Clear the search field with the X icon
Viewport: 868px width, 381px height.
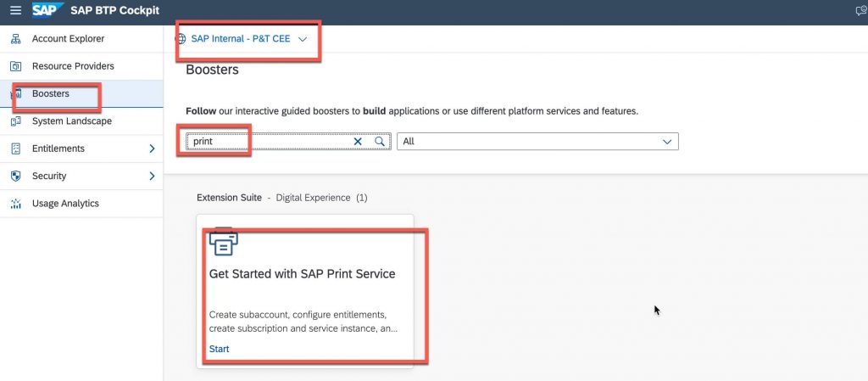(358, 141)
